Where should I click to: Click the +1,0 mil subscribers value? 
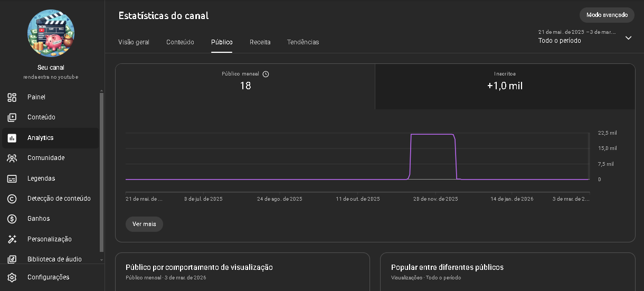[505, 86]
